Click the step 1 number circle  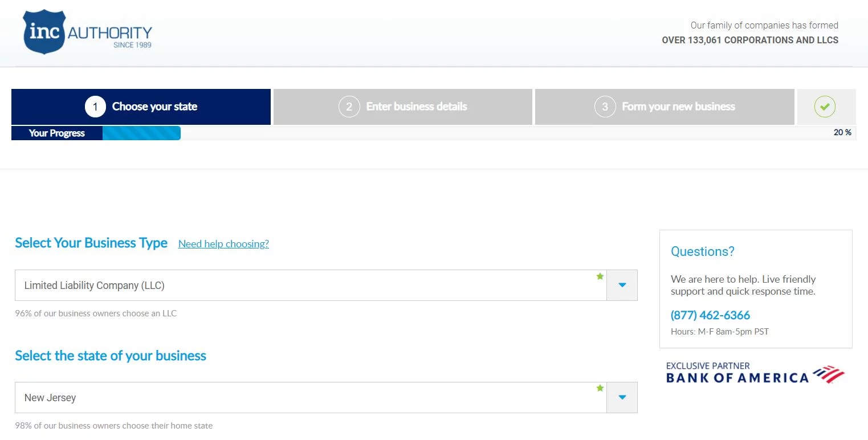click(95, 107)
